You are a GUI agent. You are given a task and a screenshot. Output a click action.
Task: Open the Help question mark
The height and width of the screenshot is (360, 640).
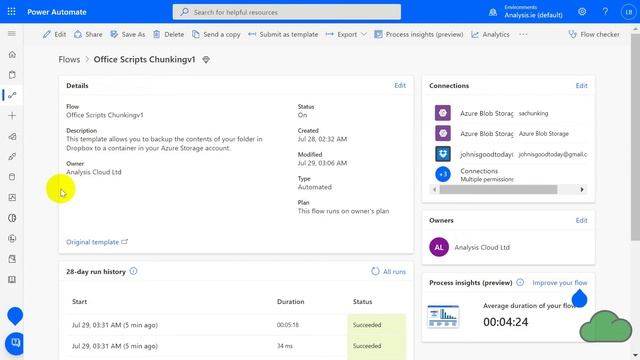605,12
